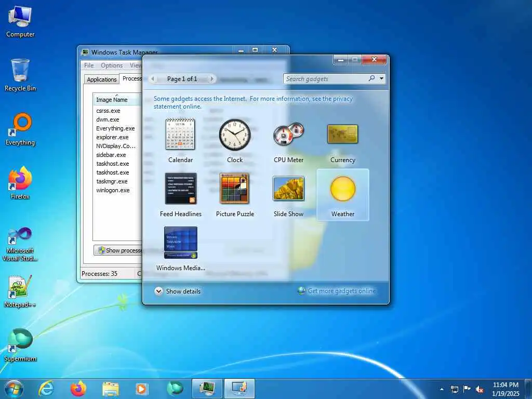
Task: Open the Computer desktop icon
Action: click(x=20, y=22)
